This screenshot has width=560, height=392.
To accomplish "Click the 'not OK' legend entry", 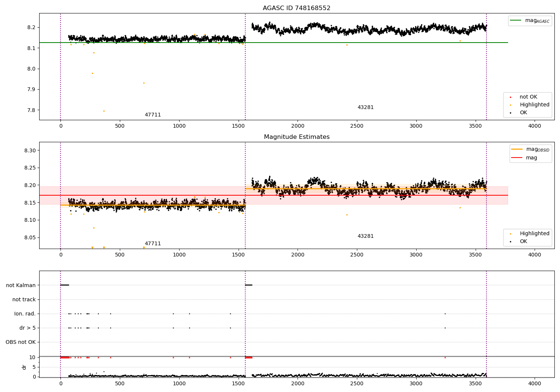I will (x=528, y=97).
